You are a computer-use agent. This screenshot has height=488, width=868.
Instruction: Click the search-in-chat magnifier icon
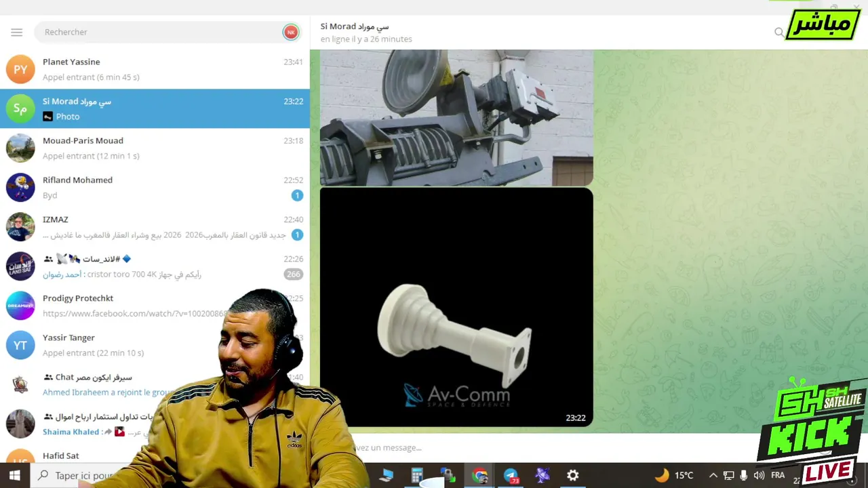click(x=778, y=33)
